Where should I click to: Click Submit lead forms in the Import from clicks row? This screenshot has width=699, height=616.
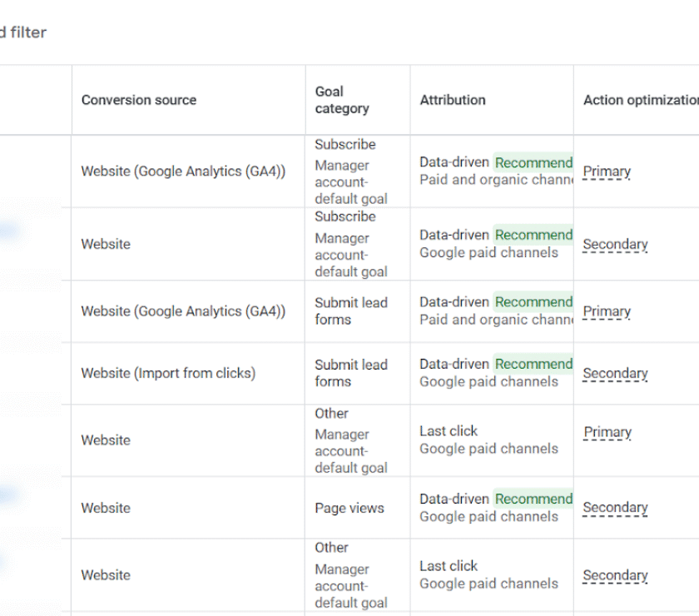tap(350, 373)
